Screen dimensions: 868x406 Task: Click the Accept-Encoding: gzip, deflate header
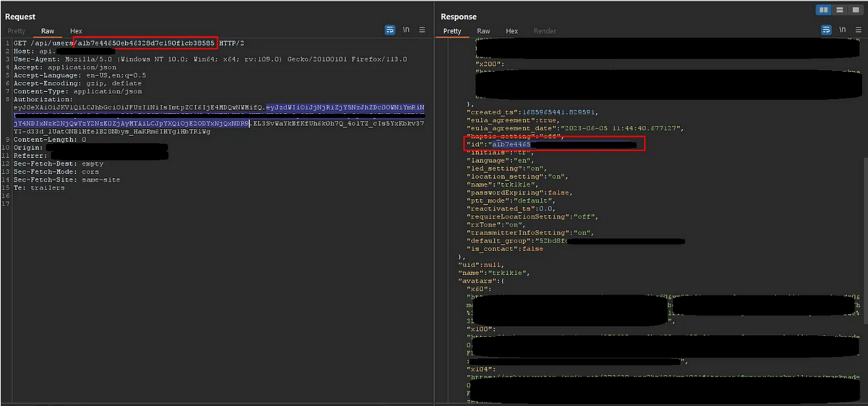pyautogui.click(x=77, y=83)
